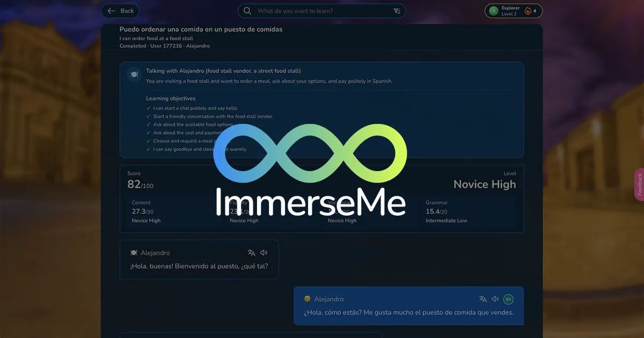Screen dimensions: 644x338
Task: Select the title "Puedo ordenar una comida en un puesto de comidas"
Action: (201, 30)
